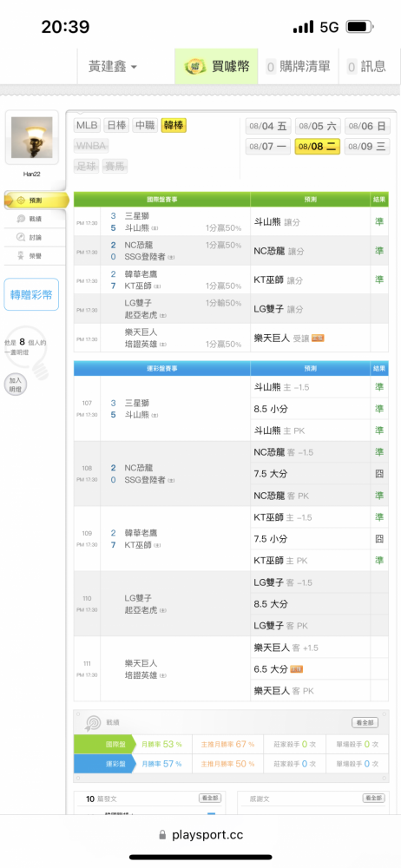Screen dimensions: 401x868
Task: Switch to 中職 league tab
Action: 145,126
